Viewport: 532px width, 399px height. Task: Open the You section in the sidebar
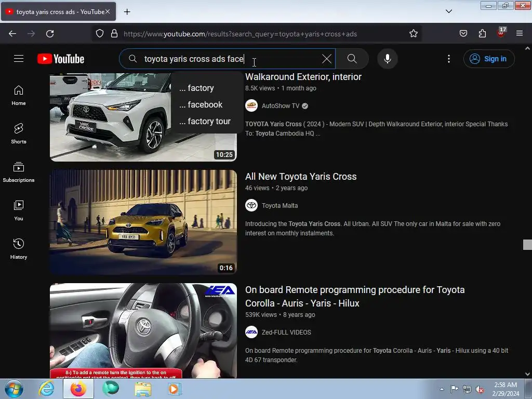pos(19,210)
